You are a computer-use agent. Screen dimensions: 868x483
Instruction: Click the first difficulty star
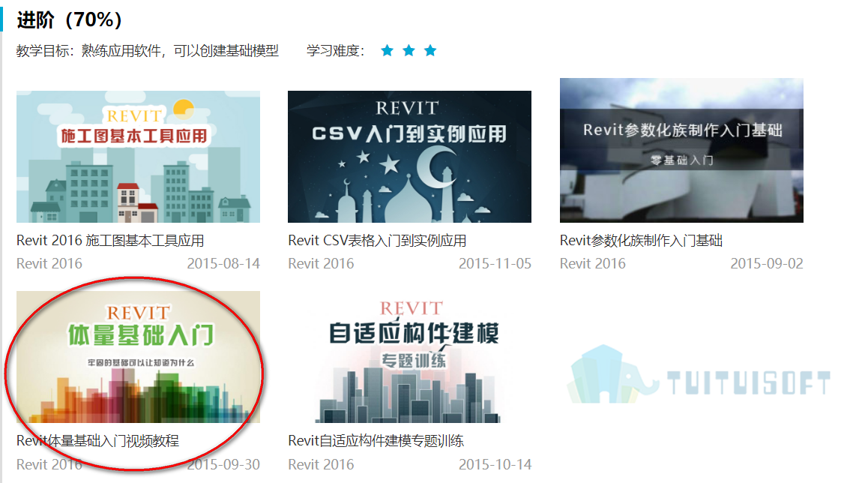(387, 51)
